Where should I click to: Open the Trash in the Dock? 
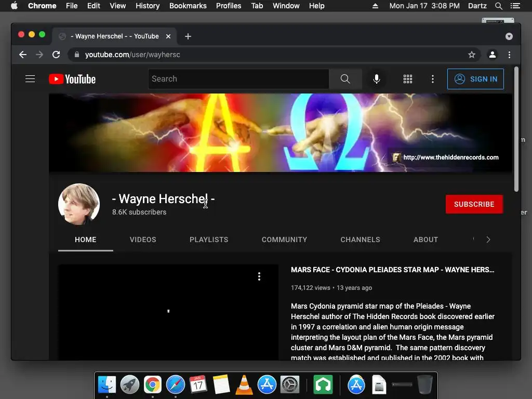click(424, 384)
